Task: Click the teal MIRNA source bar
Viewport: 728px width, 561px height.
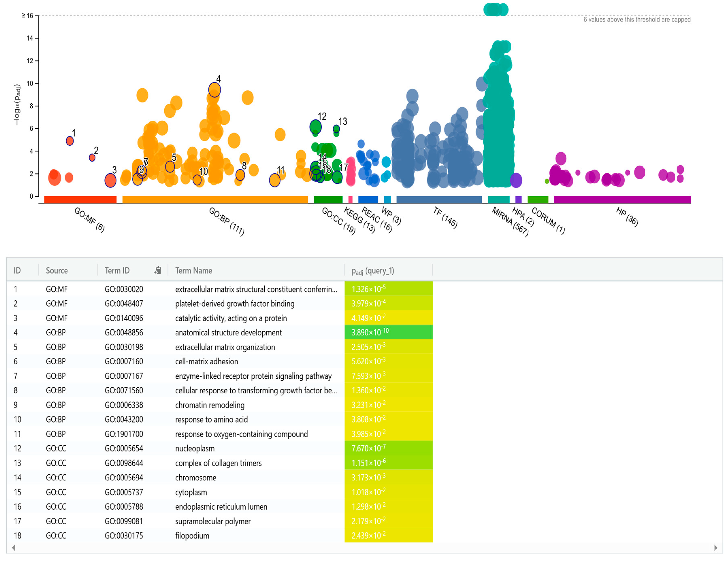Action: click(498, 200)
